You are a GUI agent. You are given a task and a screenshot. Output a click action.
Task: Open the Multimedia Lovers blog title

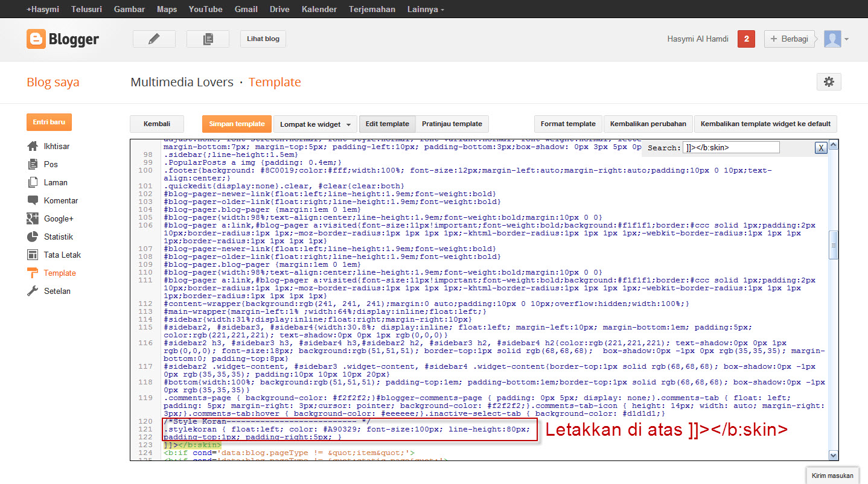point(182,83)
